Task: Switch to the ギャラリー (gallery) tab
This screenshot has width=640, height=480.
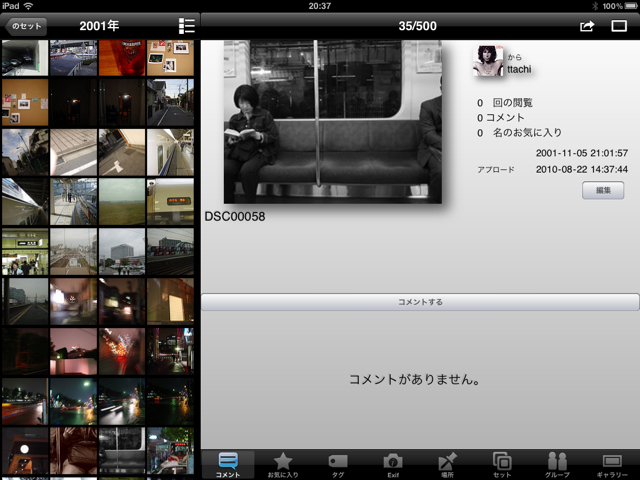Action: coord(612,464)
